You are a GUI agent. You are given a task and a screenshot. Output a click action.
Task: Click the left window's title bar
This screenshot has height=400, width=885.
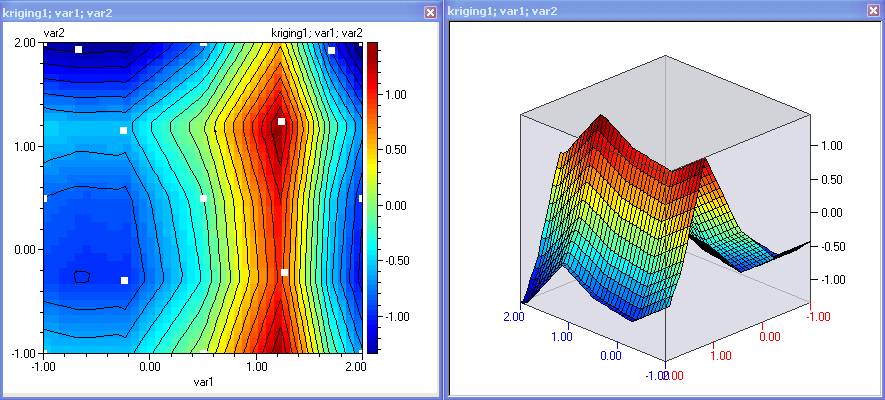point(200,11)
